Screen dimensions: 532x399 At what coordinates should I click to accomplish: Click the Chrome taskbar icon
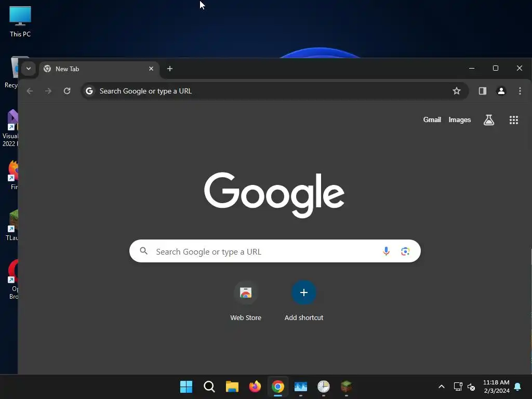277,387
